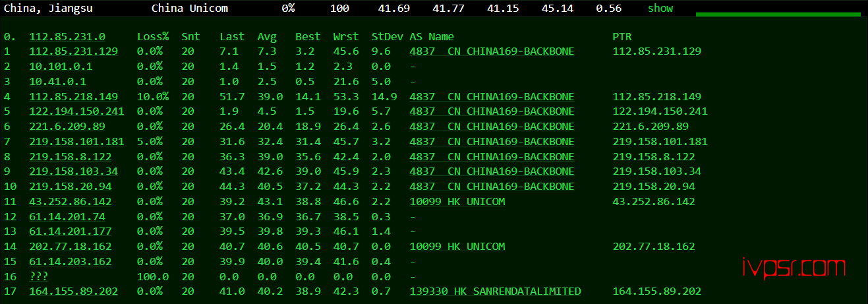Open 10099 HK UNICOM link on hop 14
Screen dimensions: 868x304
[x=457, y=247]
